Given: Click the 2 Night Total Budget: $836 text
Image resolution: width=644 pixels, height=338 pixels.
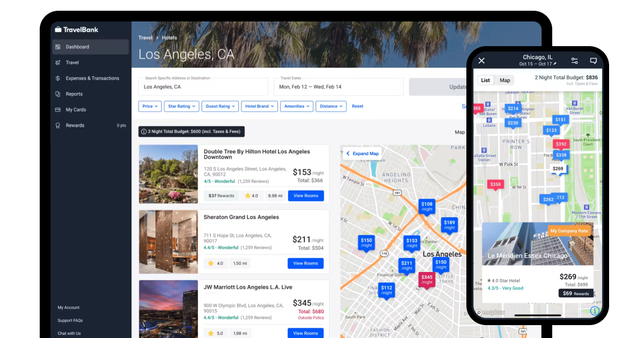Looking at the screenshot, I should (566, 77).
